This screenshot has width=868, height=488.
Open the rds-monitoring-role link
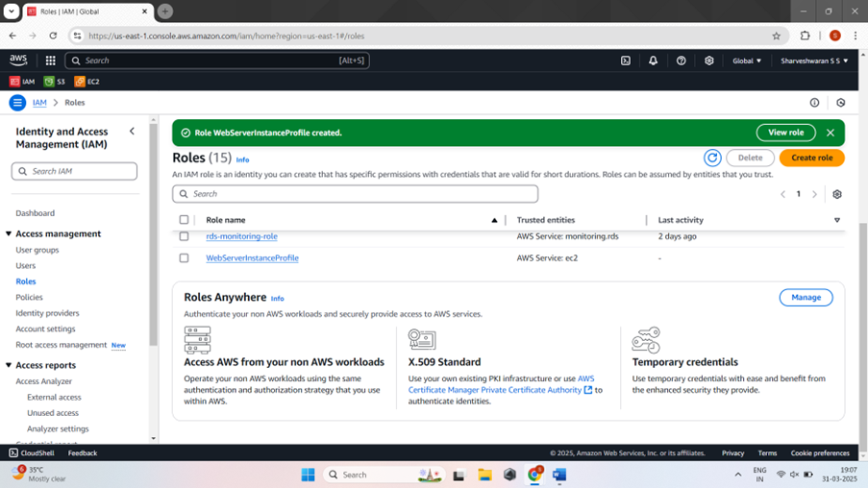tap(241, 236)
